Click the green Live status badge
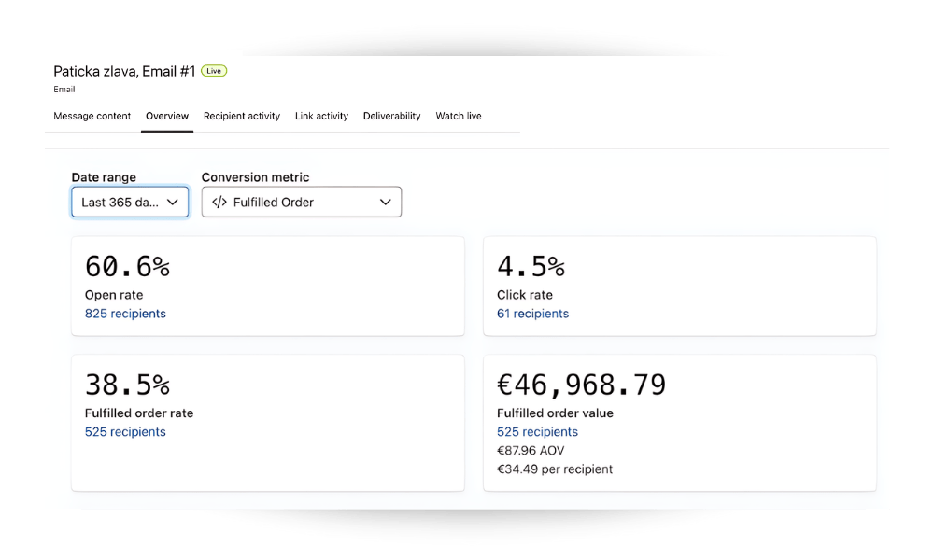 (x=214, y=71)
